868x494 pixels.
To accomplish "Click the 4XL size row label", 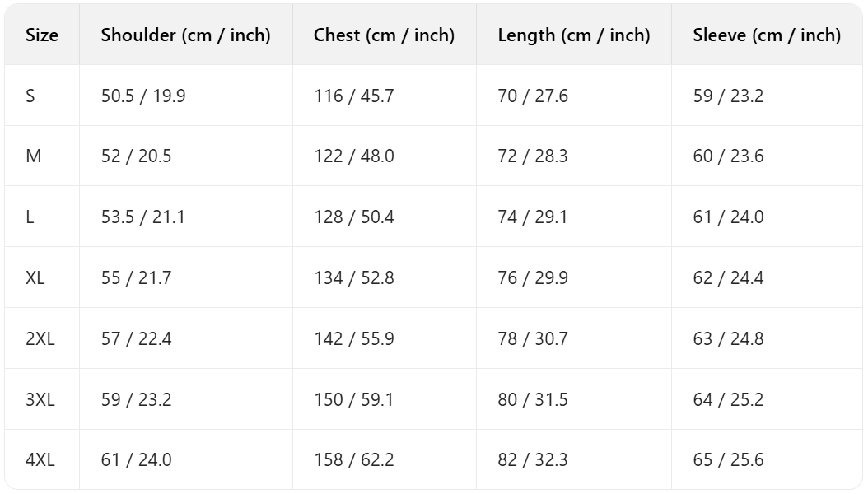I will pos(40,460).
